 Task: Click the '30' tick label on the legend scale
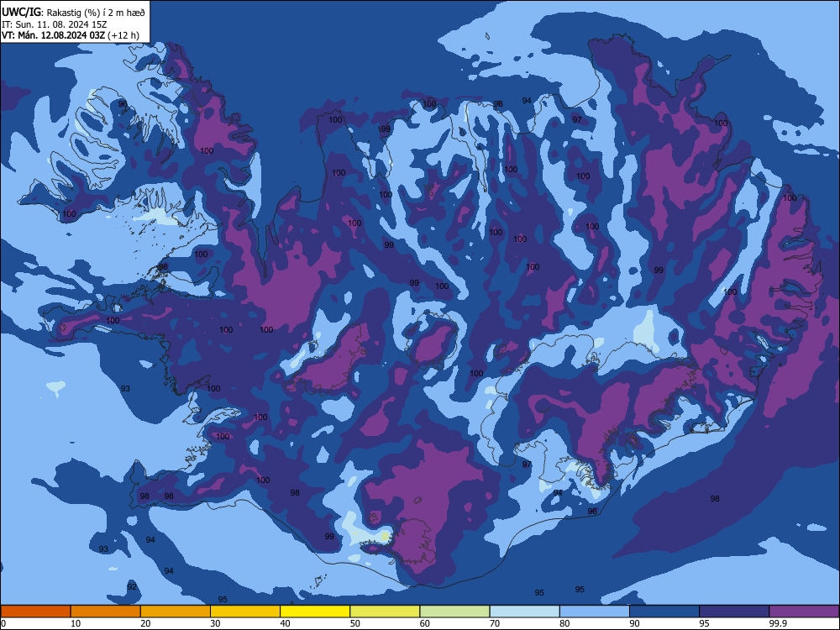point(215,623)
